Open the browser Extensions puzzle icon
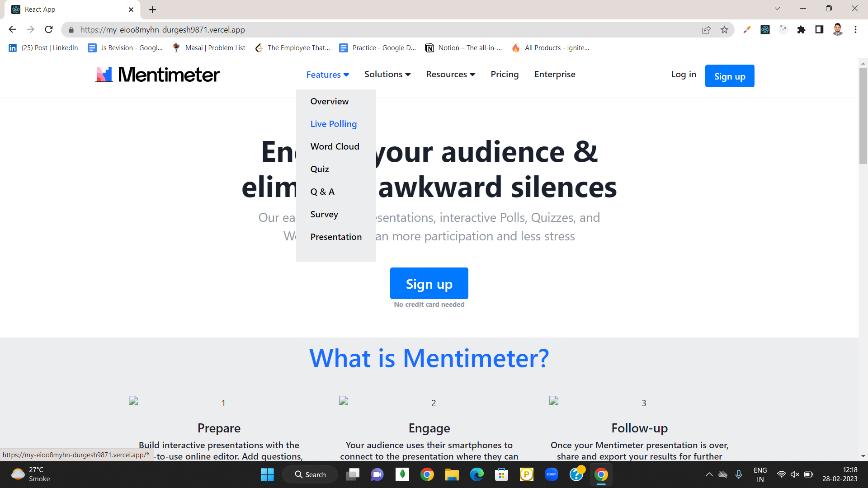This screenshot has width=868, height=488. (x=801, y=30)
